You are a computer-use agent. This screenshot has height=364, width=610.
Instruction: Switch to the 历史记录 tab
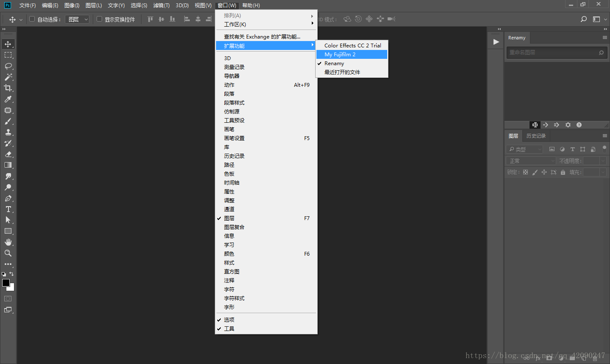point(536,136)
